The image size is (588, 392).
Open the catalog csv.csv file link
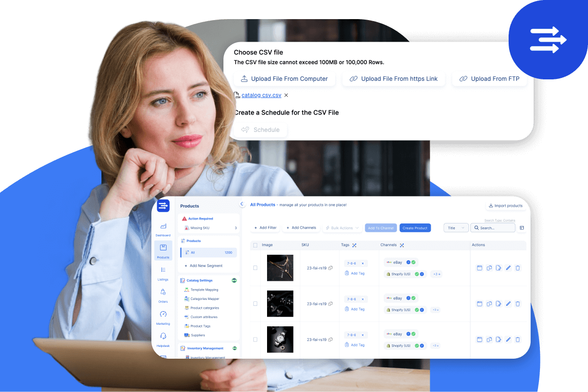click(261, 95)
